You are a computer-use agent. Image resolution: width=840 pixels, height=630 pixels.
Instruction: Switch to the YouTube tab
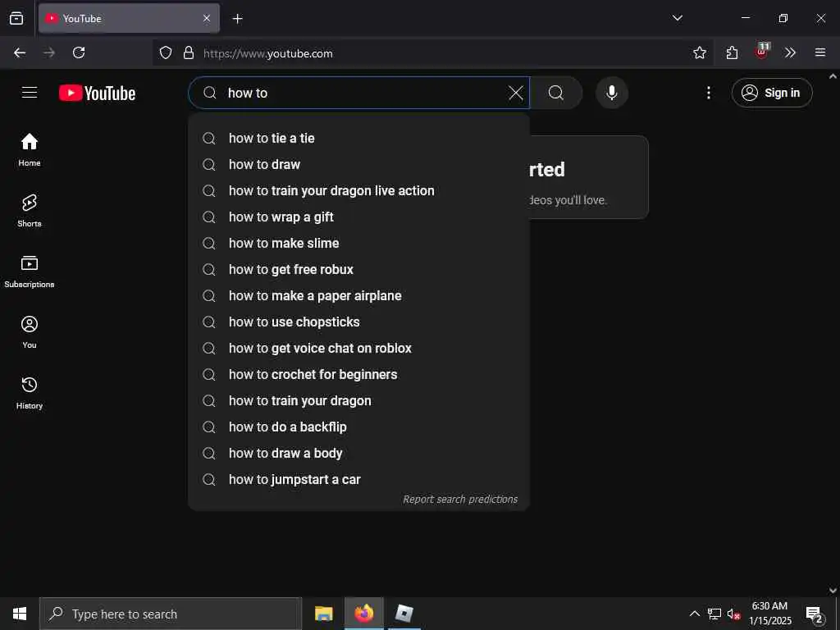pyautogui.click(x=129, y=18)
